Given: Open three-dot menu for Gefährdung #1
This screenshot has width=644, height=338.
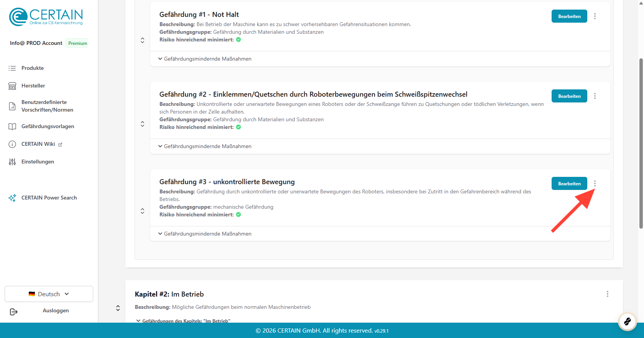Looking at the screenshot, I should pyautogui.click(x=595, y=16).
